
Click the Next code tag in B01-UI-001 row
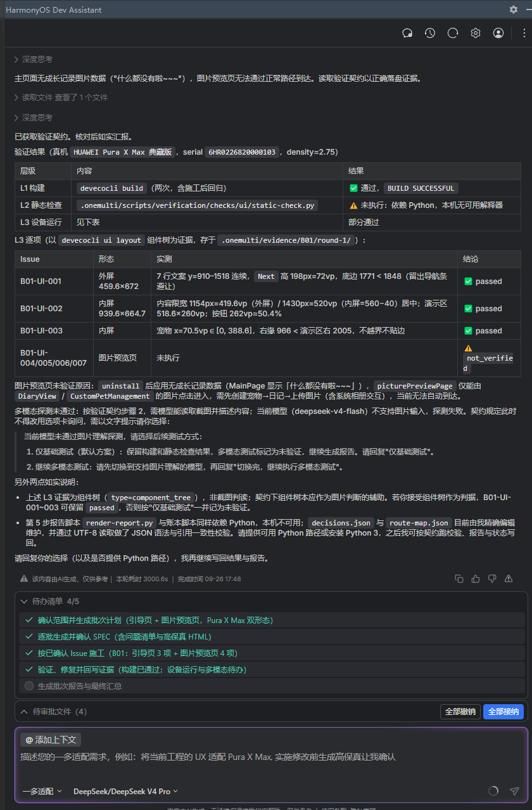(266, 276)
